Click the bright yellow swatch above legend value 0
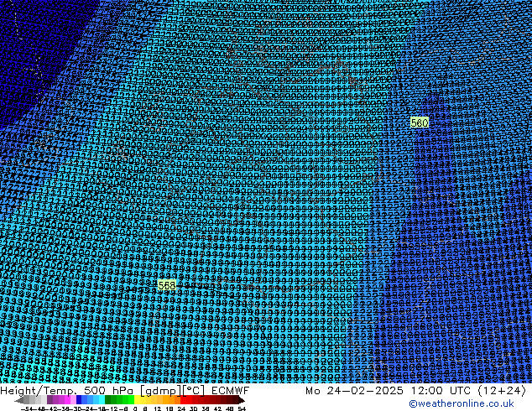Screen dimensions: 532x411 137,400
